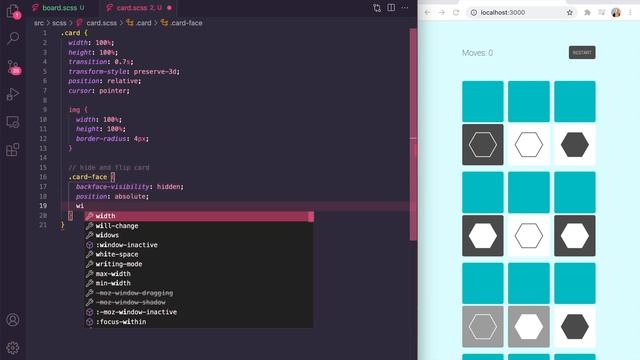Split the editor to the right
This screenshot has width=640, height=360.
391,7
